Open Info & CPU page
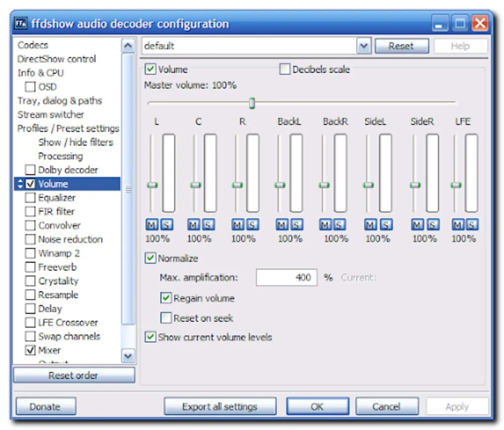The image size is (504, 430). click(x=41, y=73)
